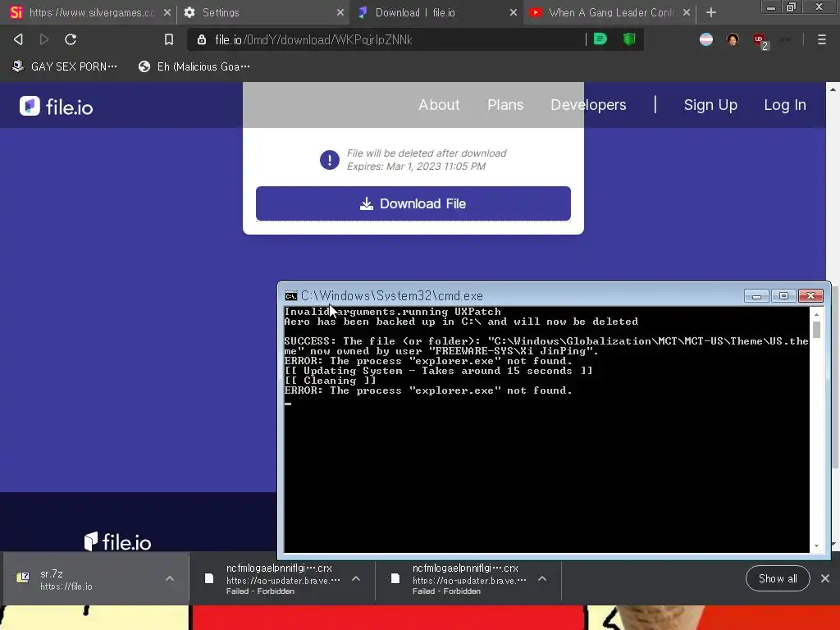
Task: Open the Eh (Malicious Goa... bookmark
Action: pyautogui.click(x=194, y=66)
